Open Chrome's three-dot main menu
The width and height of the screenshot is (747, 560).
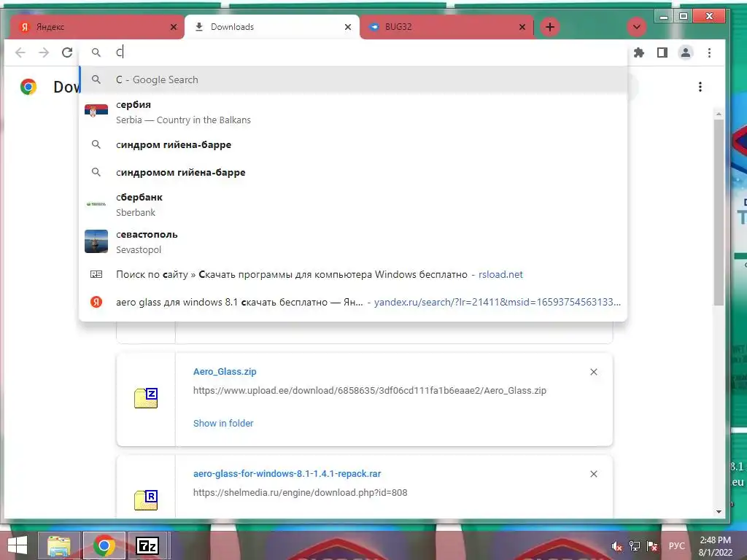pos(709,52)
